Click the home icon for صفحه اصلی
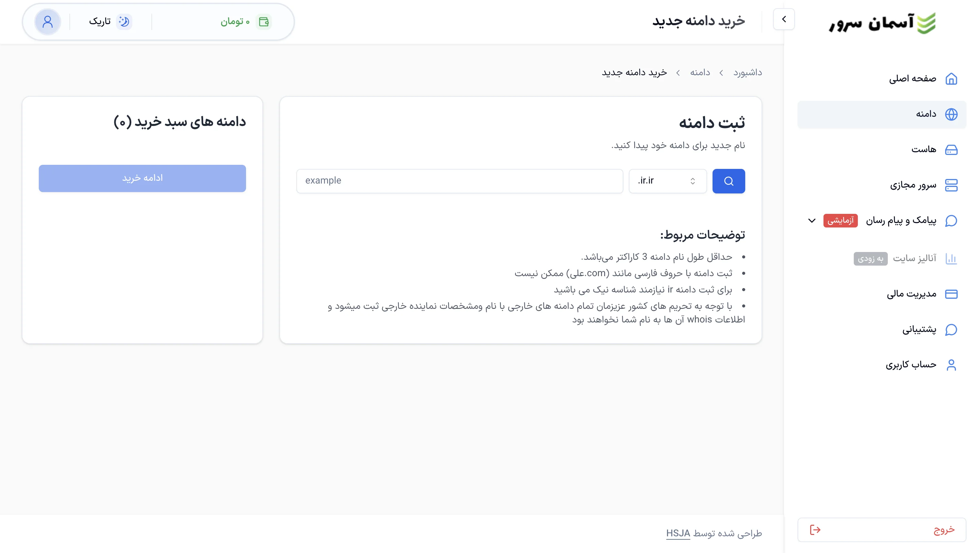The image size is (980, 553). click(951, 79)
